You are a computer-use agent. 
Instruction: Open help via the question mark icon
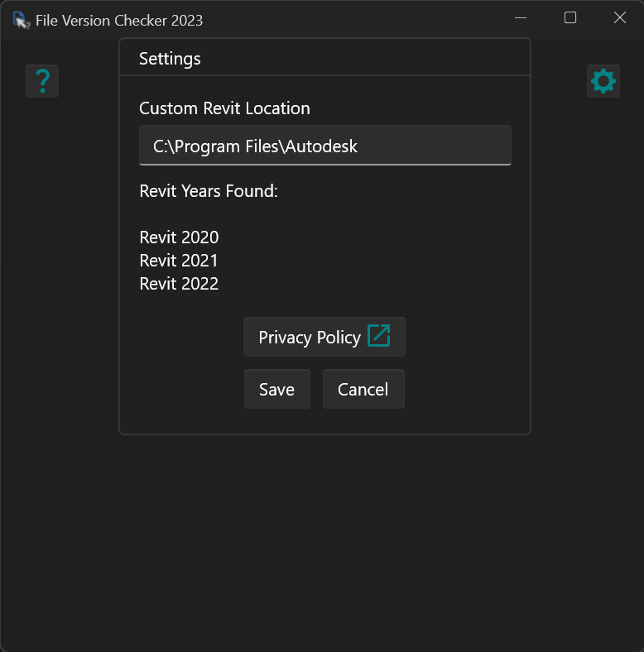point(42,81)
